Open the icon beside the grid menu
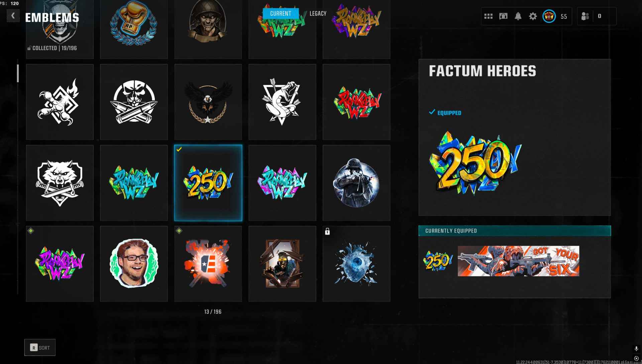 (x=503, y=16)
